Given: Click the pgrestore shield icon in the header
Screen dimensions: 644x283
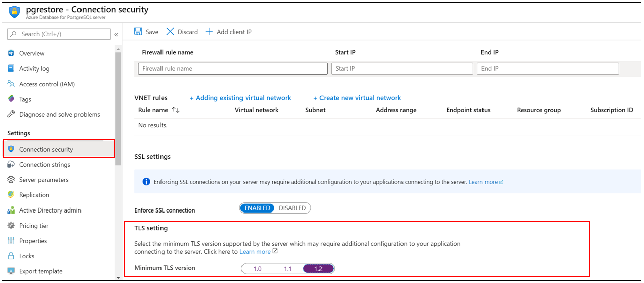Looking at the screenshot, I should pos(15,12).
